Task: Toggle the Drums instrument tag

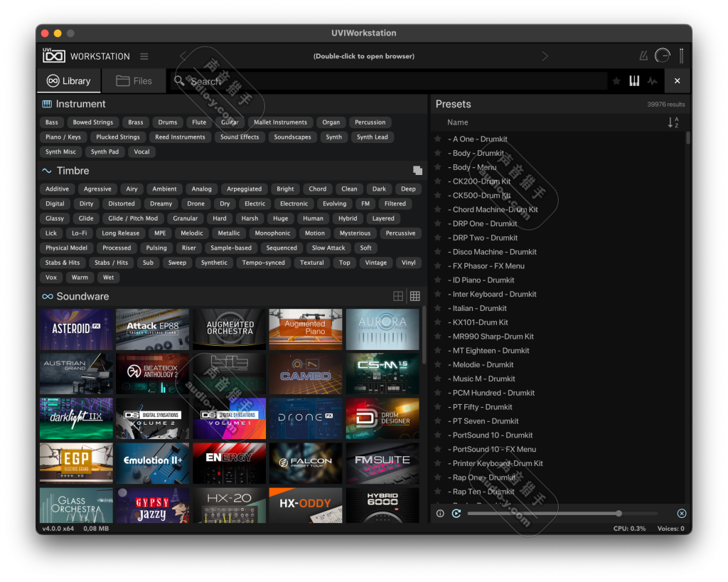Action: point(168,122)
